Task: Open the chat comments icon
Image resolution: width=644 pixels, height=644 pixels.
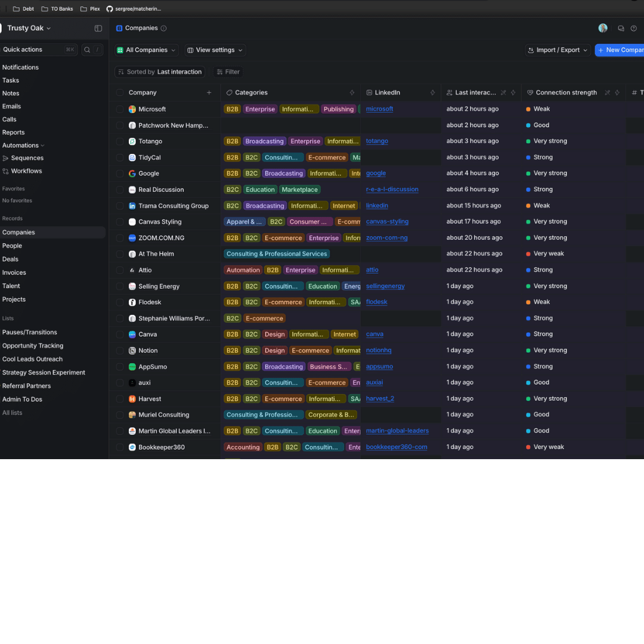Action: [x=621, y=29]
